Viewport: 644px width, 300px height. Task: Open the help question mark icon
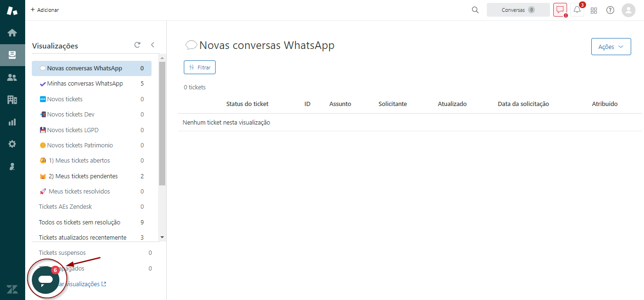pyautogui.click(x=610, y=10)
